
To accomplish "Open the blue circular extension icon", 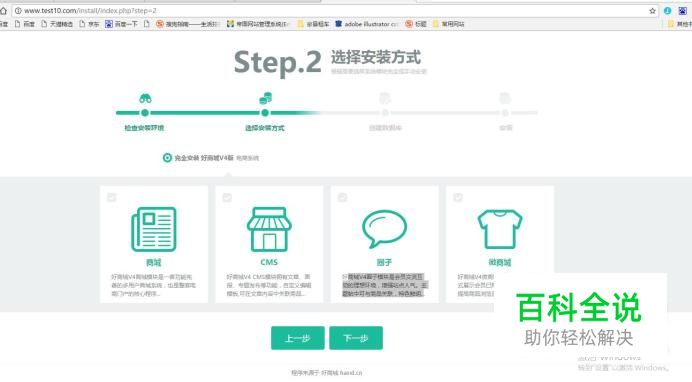I will click(667, 11).
